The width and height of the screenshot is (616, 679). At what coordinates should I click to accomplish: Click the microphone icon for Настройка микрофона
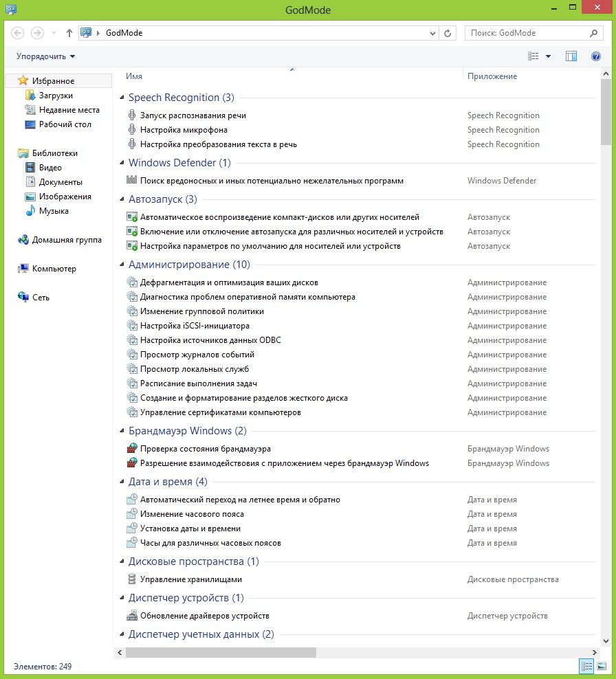tap(132, 129)
